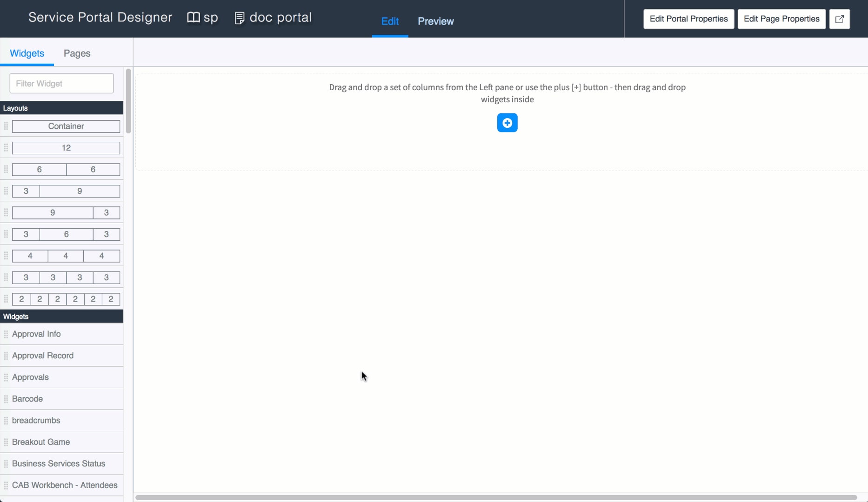
Task: Select the Business Services Status widget
Action: (59, 463)
